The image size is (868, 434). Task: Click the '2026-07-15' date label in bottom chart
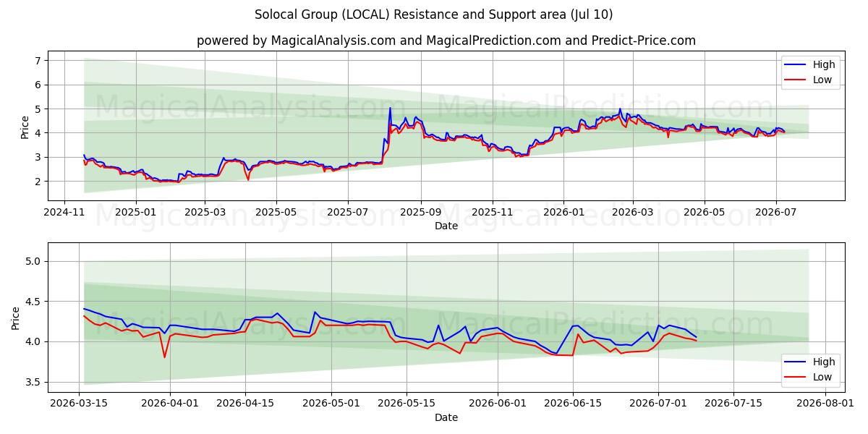click(734, 404)
